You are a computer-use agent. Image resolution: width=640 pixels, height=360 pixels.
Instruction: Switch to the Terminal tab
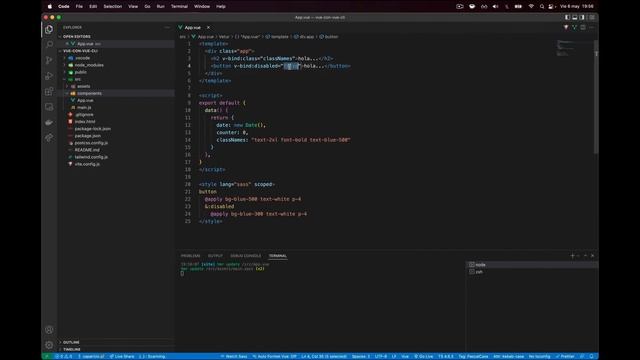coord(278,256)
